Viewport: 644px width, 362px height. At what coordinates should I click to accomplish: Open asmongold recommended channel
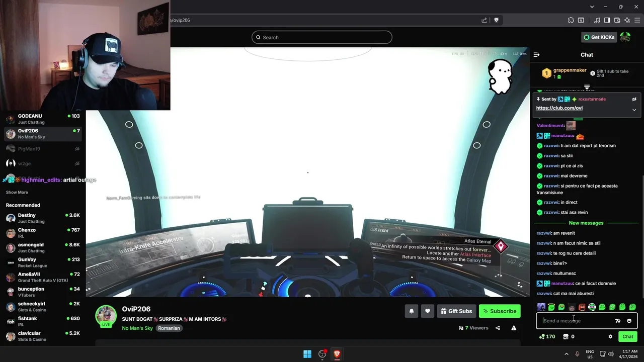(43, 247)
